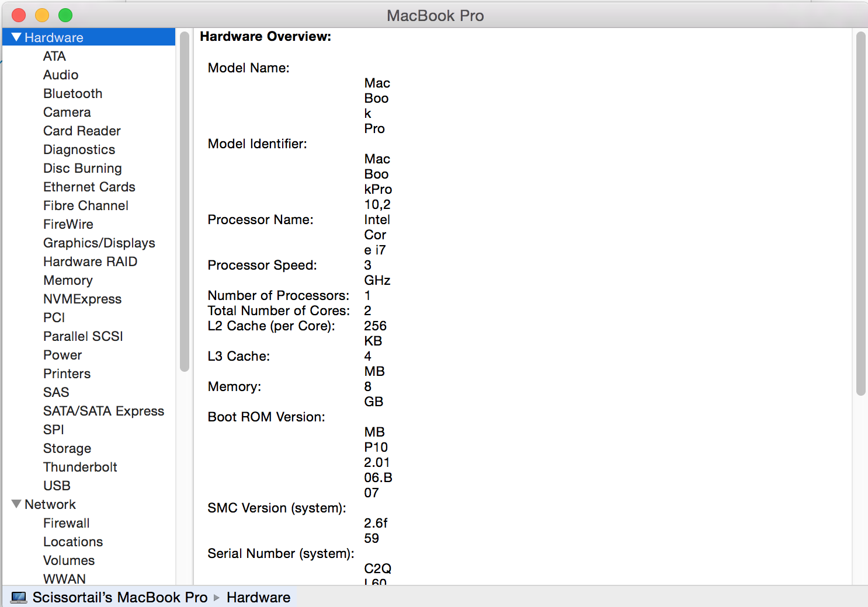
Task: Open the USB hardware entry
Action: coord(57,486)
